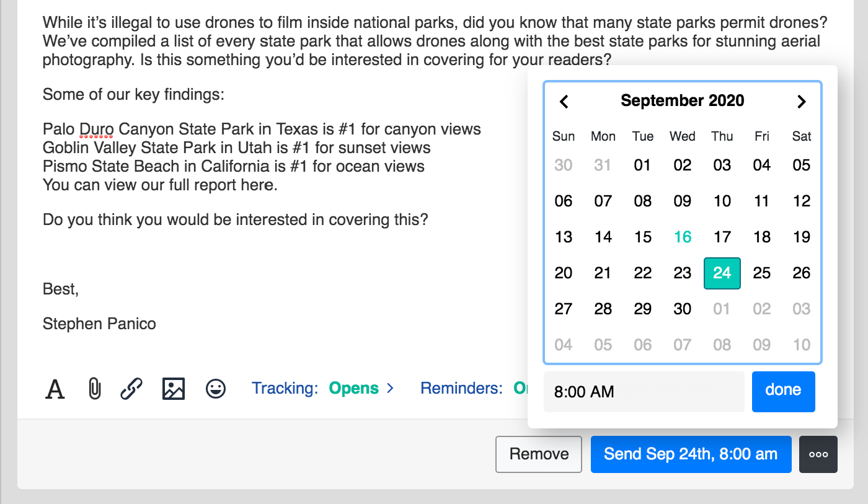Click the insert image icon
The width and height of the screenshot is (868, 504).
tap(174, 389)
